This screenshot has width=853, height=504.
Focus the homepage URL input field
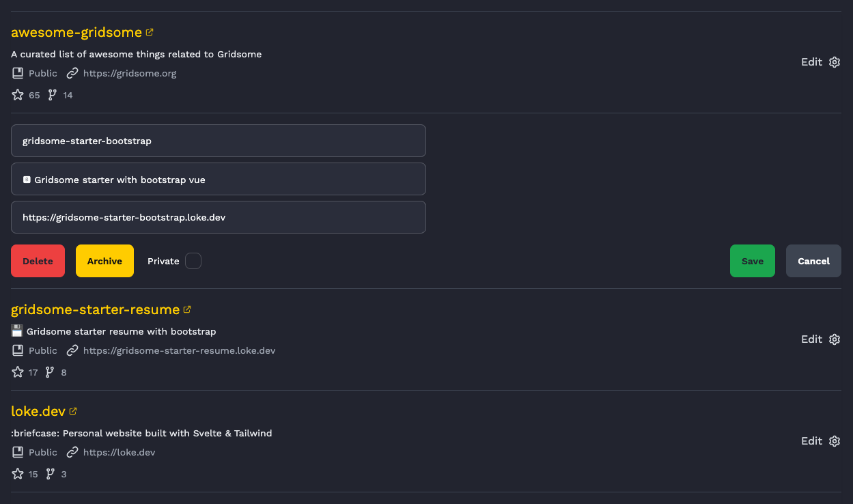click(x=219, y=217)
